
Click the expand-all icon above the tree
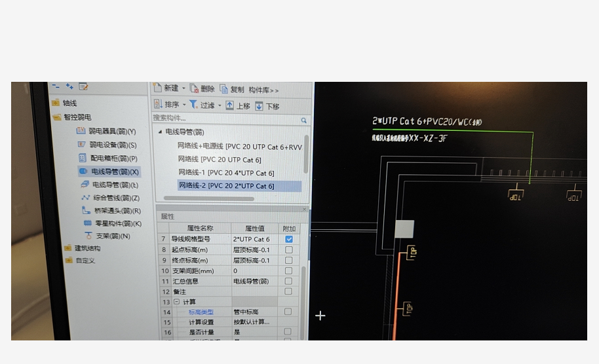[x=69, y=86]
